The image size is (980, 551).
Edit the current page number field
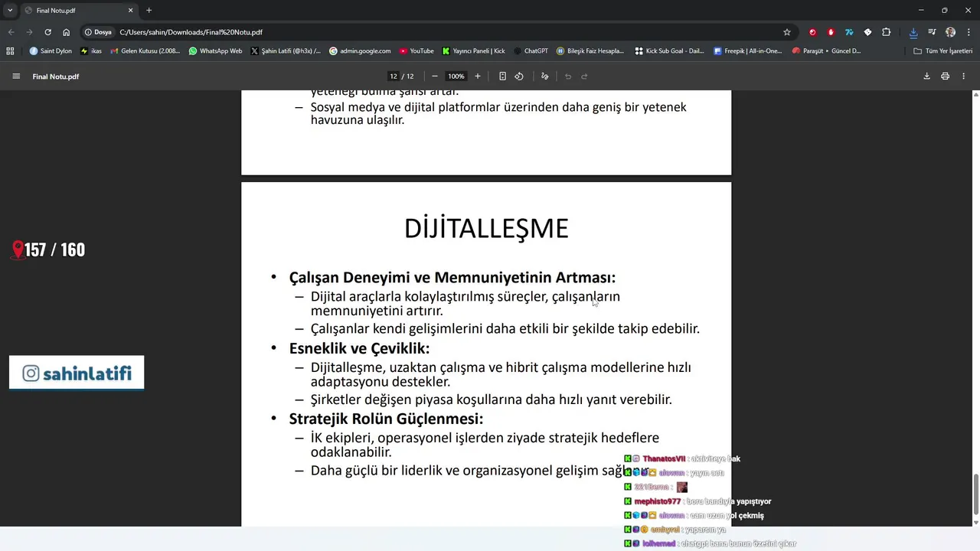coord(393,77)
